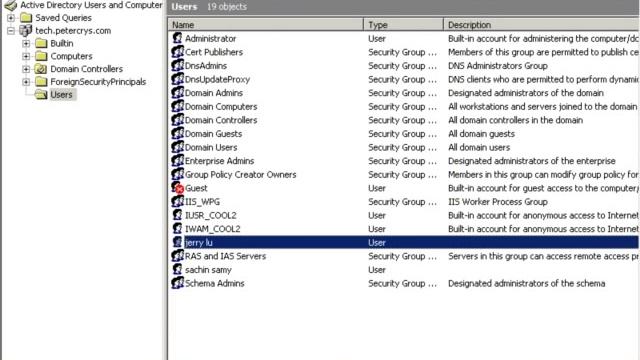Viewport: 640px width, 360px height.
Task: Click the IWAM_COOL2 user icon
Action: pyautogui.click(x=177, y=229)
